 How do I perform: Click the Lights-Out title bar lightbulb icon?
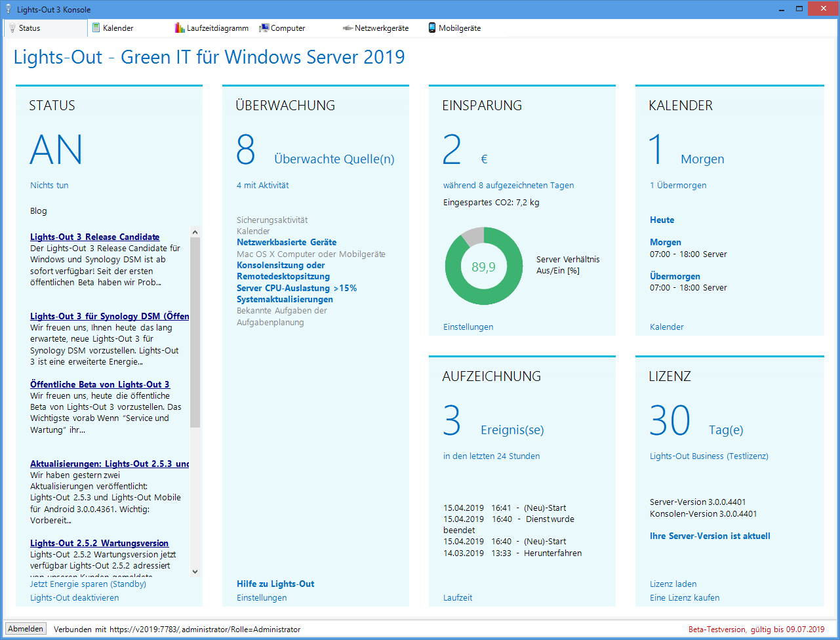(9, 10)
